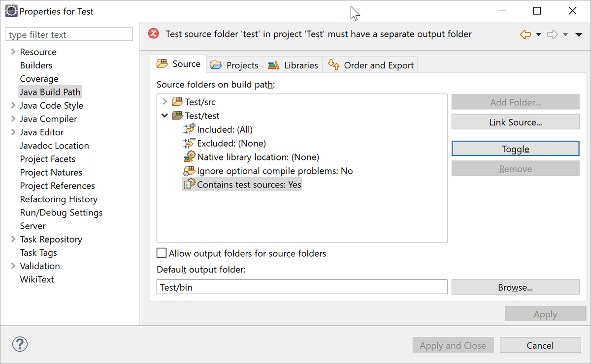Click the Toggle button
Viewport: 591px width, 364px height.
[515, 149]
